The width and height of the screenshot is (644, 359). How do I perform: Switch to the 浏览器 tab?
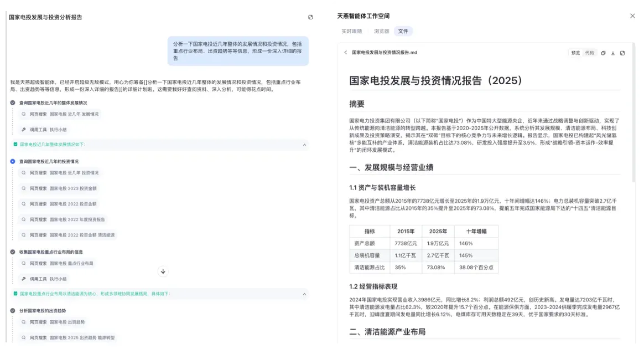(x=381, y=32)
